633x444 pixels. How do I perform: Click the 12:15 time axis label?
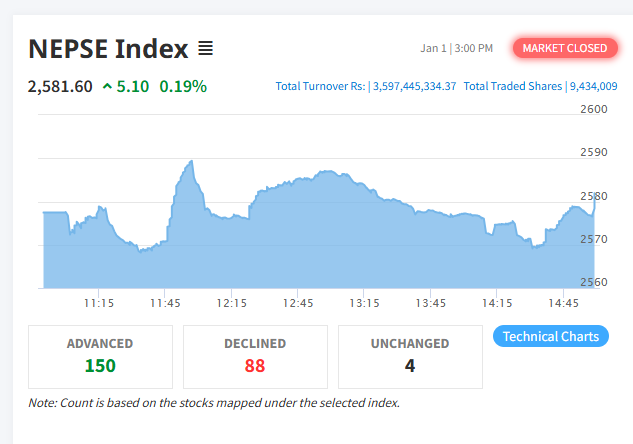[x=232, y=303]
